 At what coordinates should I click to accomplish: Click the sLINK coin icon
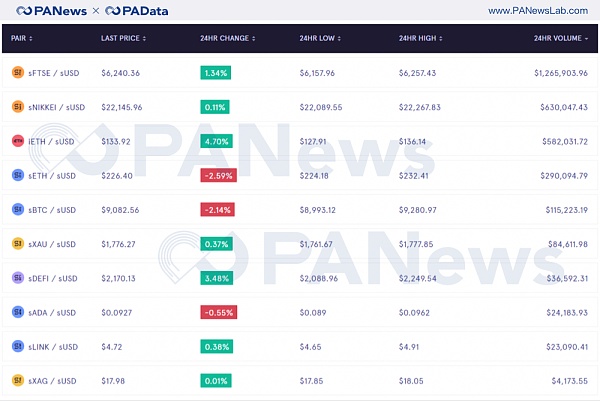17,346
